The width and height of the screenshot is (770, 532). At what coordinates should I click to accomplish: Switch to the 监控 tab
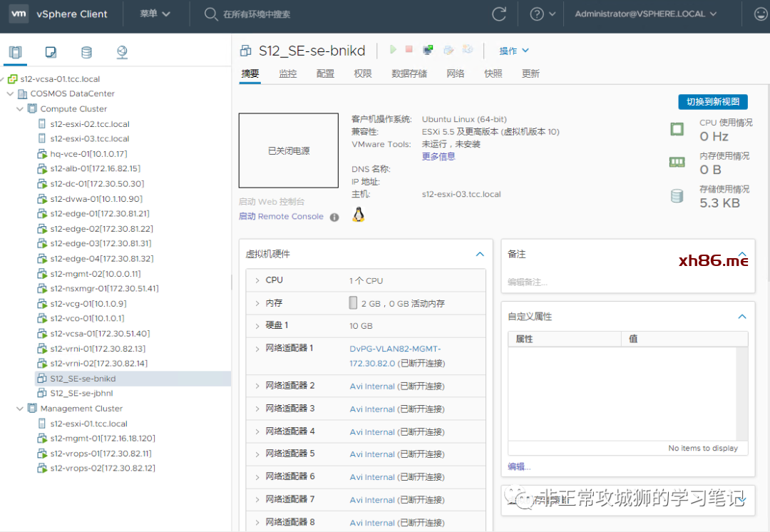click(x=288, y=73)
